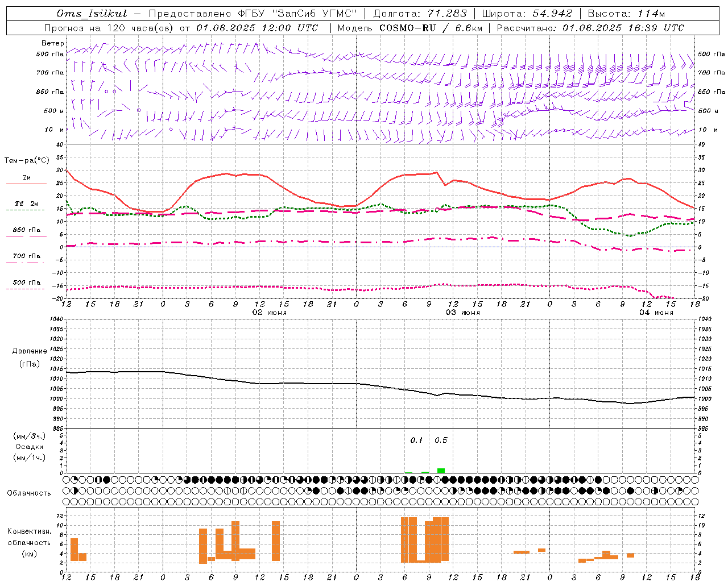Select the altitude text Высота: 114м
This screenshot has height=582, width=728.
pos(626,14)
